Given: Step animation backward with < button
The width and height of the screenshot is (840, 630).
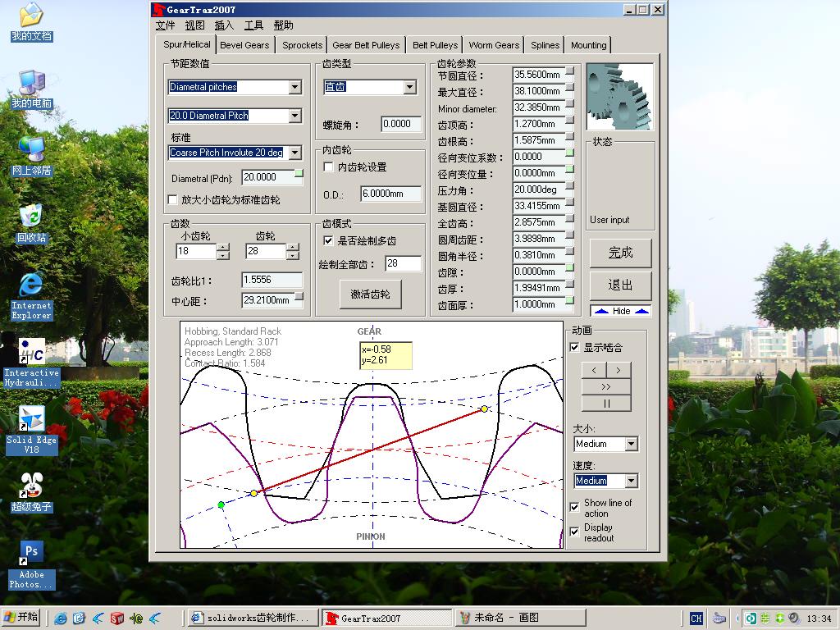Looking at the screenshot, I should [594, 370].
